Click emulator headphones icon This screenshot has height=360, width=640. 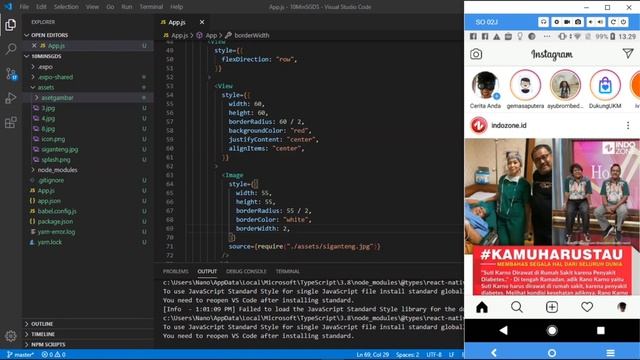543,22
